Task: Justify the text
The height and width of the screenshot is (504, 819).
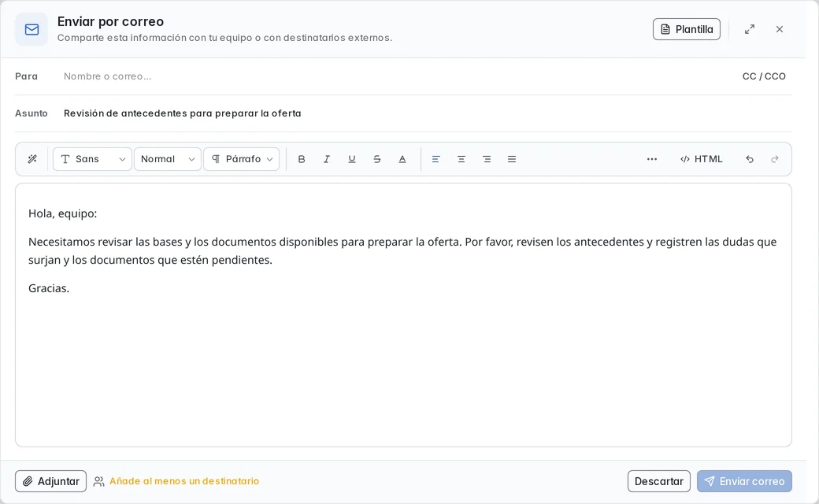Action: coord(512,159)
